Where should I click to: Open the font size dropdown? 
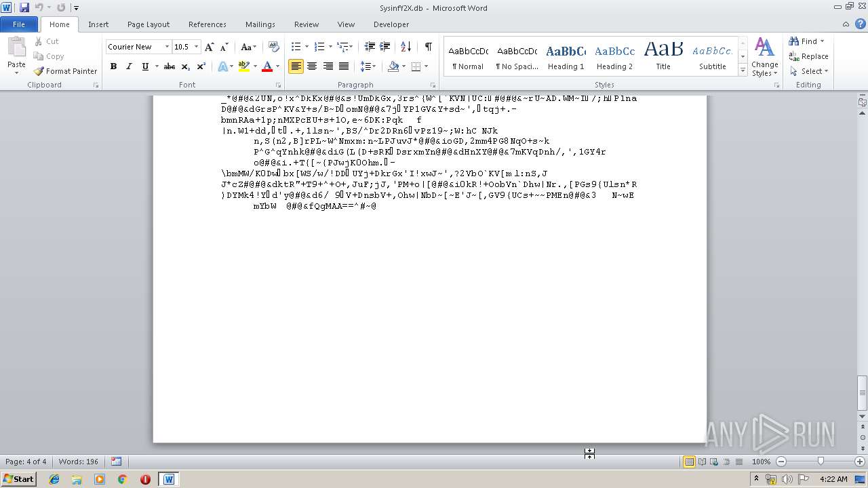pos(197,47)
